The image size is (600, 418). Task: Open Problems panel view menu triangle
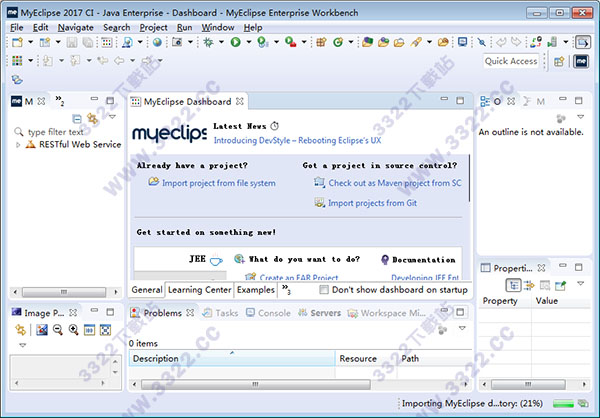pos(462,328)
